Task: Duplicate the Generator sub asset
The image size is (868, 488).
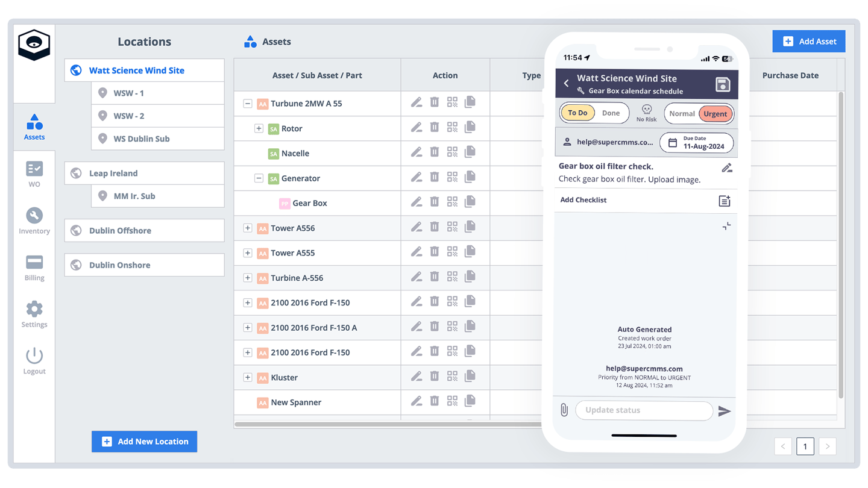Action: (x=470, y=178)
